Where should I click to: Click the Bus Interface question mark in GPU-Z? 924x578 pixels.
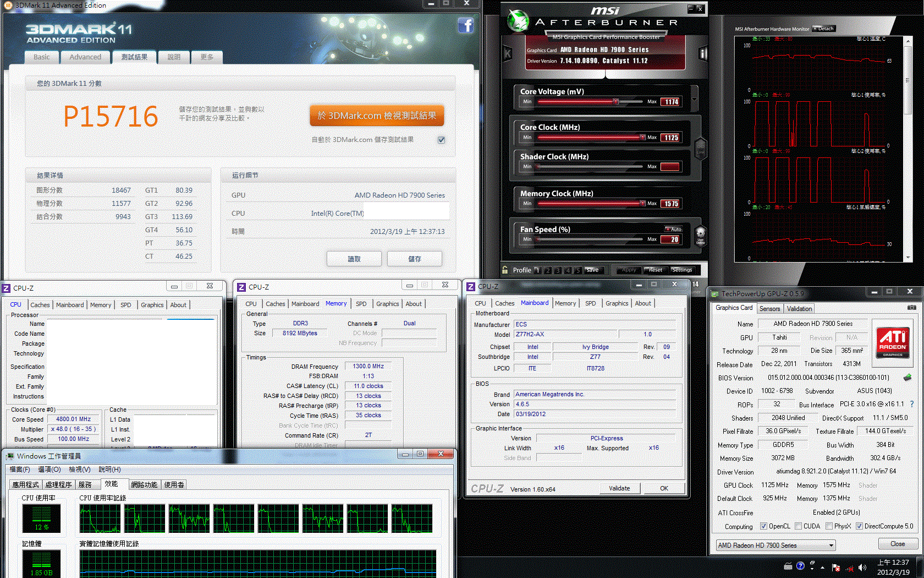(x=912, y=404)
